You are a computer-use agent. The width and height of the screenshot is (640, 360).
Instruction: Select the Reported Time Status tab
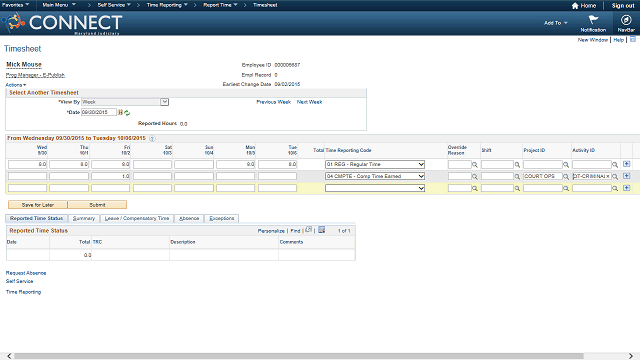(x=36, y=219)
